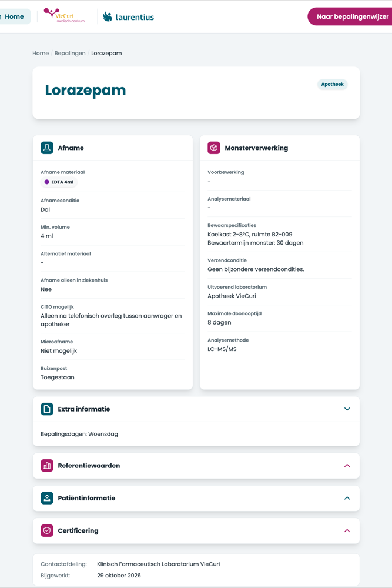392x588 pixels.
Task: Click the 'Bewaarspecificaties' label
Action: coord(232,225)
